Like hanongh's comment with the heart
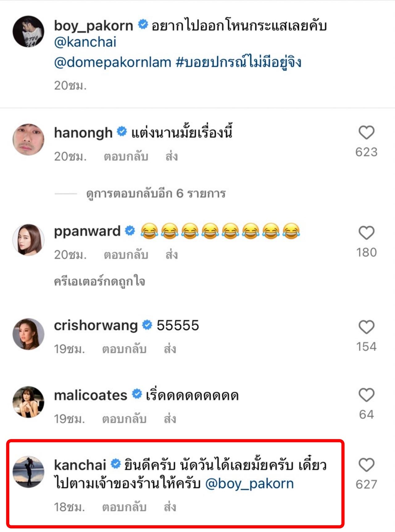 coord(366,133)
